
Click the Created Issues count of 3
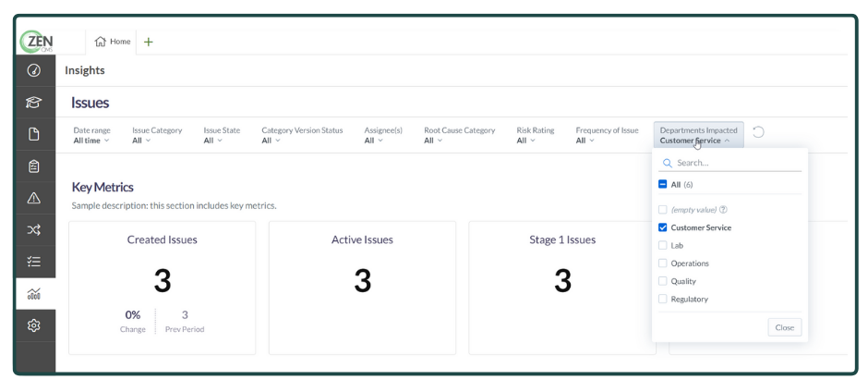pos(163,281)
